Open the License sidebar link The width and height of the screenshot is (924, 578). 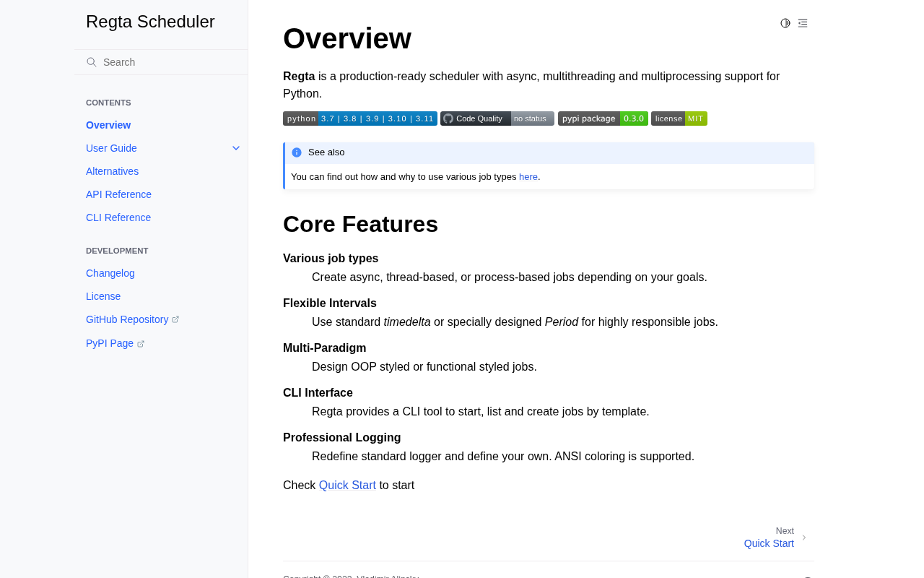click(103, 296)
